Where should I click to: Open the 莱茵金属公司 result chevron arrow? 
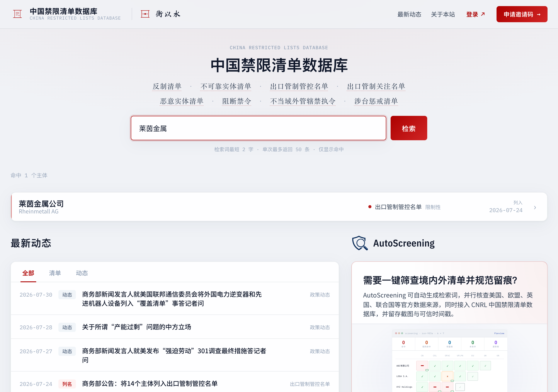(535, 207)
